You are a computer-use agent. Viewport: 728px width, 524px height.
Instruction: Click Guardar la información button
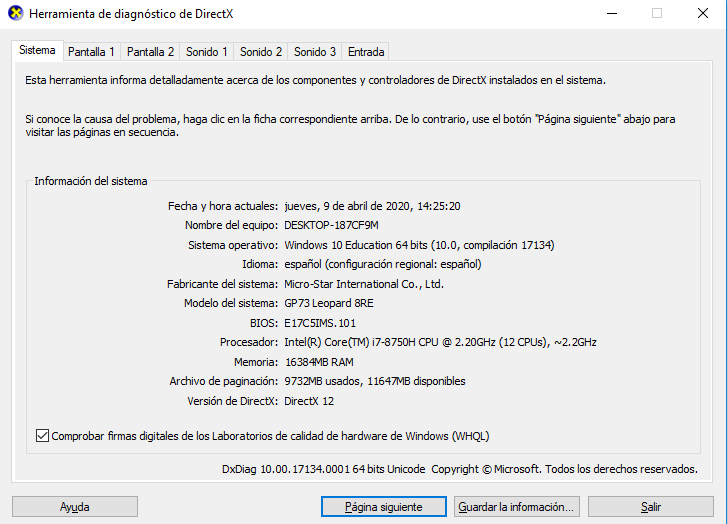[516, 506]
